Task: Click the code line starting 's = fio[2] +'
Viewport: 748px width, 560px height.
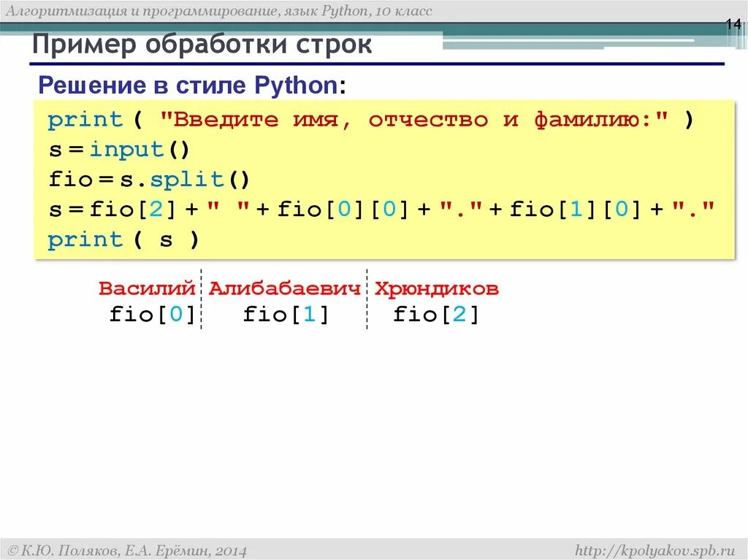Action: [x=381, y=210]
